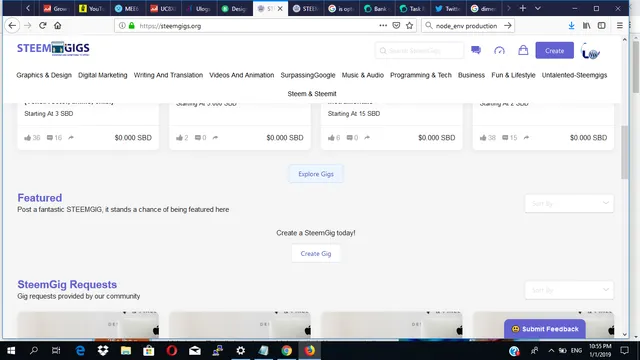Open Chrome from the taskbar
The image size is (640, 360).
(x=287, y=350)
